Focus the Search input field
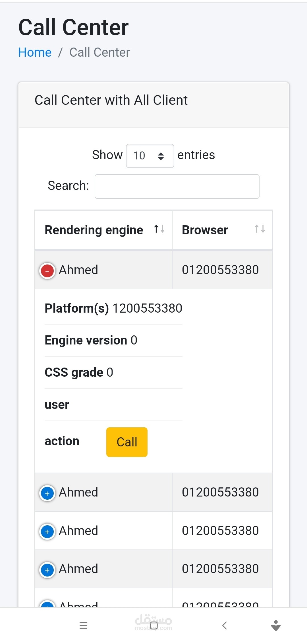The width and height of the screenshot is (307, 644). (x=177, y=186)
